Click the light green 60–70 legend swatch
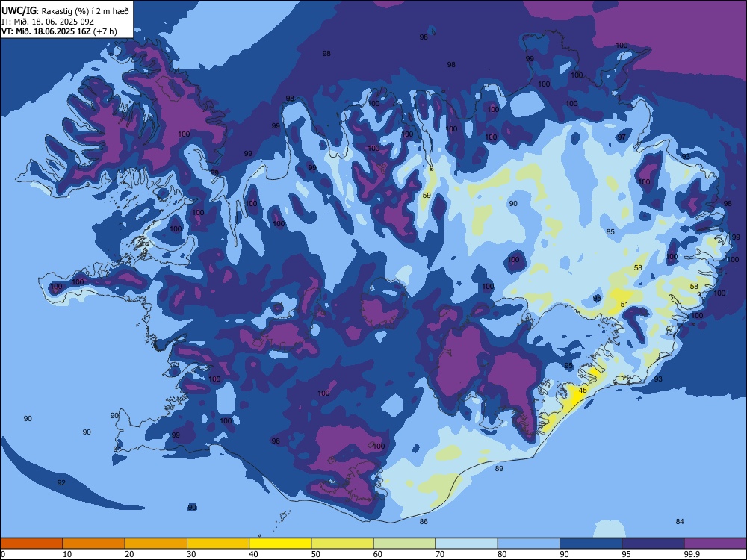The image size is (747, 560). 404,544
